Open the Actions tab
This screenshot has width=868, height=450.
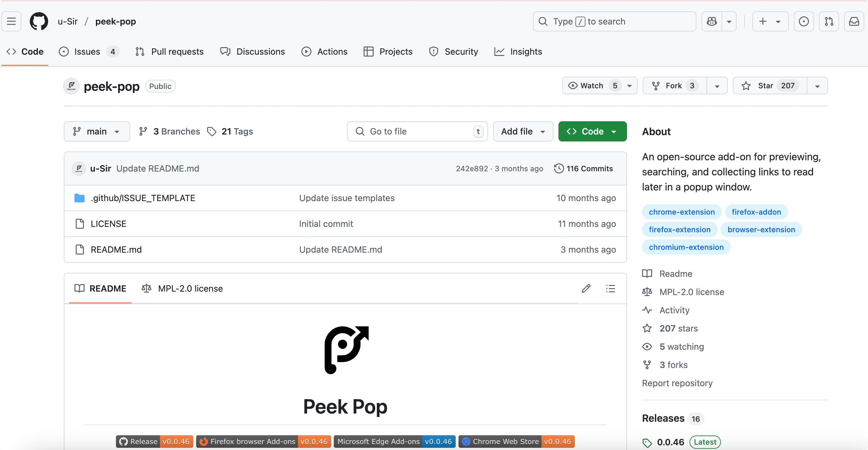(x=324, y=52)
